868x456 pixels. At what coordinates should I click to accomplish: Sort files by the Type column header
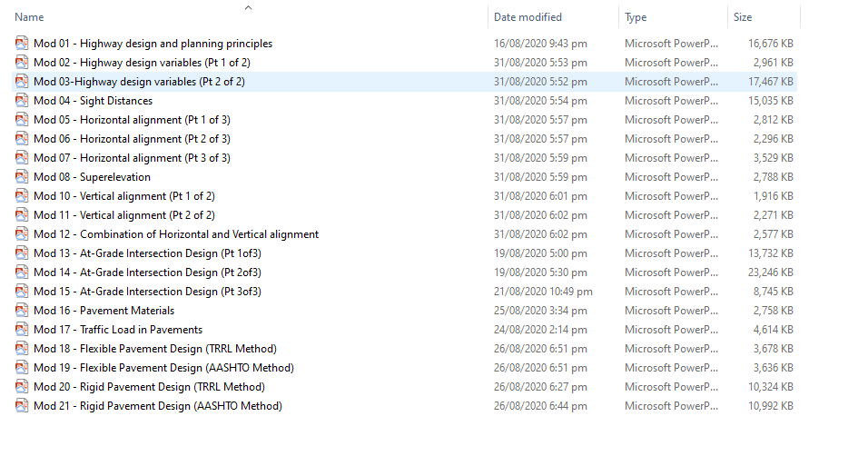pyautogui.click(x=636, y=17)
